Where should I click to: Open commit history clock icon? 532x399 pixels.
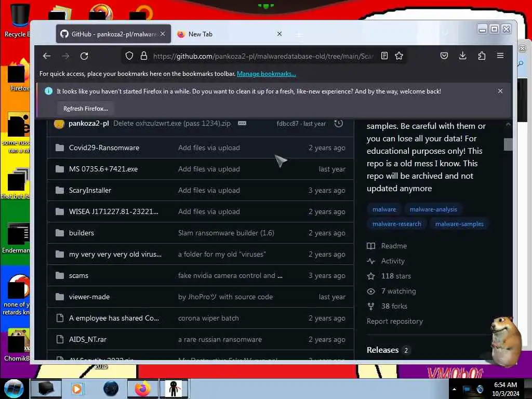click(x=338, y=124)
